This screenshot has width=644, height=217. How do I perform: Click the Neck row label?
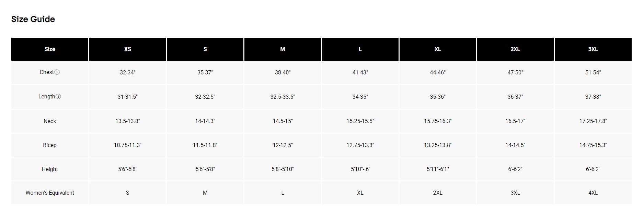pos(50,121)
